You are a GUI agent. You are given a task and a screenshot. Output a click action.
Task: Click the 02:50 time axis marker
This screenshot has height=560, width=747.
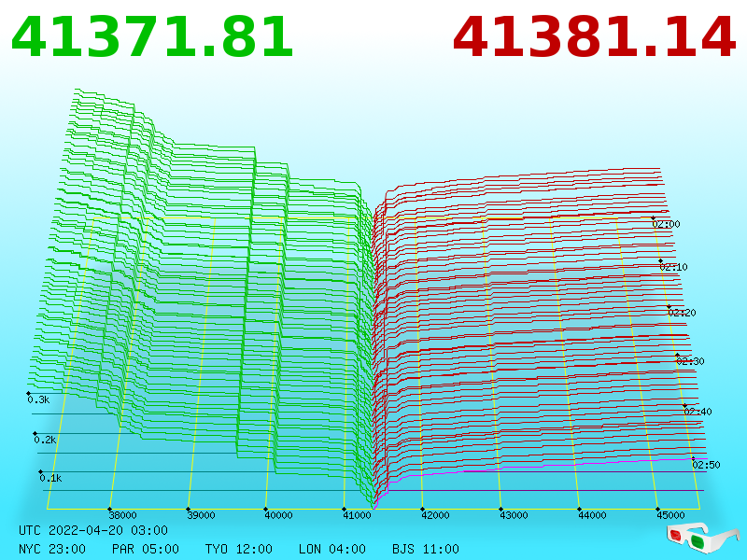pyautogui.click(x=706, y=465)
